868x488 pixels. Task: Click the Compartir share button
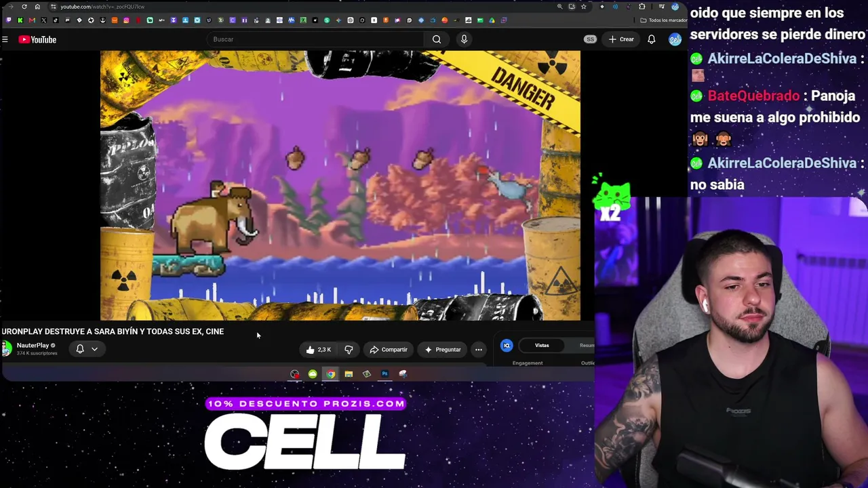pos(389,350)
